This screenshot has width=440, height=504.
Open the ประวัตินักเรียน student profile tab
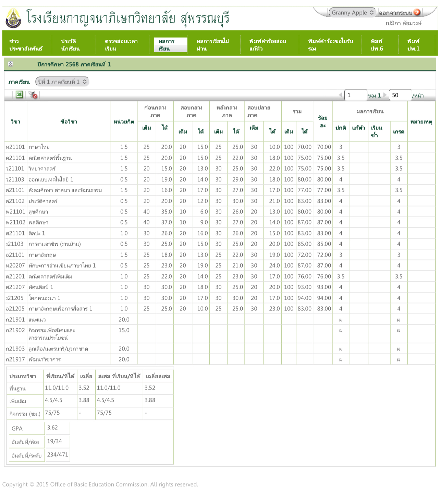(70, 45)
